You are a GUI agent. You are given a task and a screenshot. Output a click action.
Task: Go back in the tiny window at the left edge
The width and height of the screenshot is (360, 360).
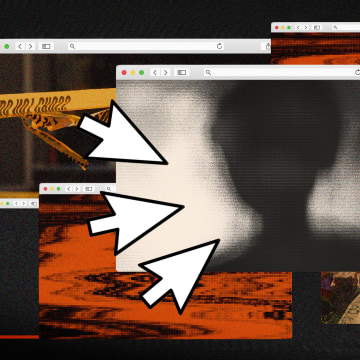[15, 203]
